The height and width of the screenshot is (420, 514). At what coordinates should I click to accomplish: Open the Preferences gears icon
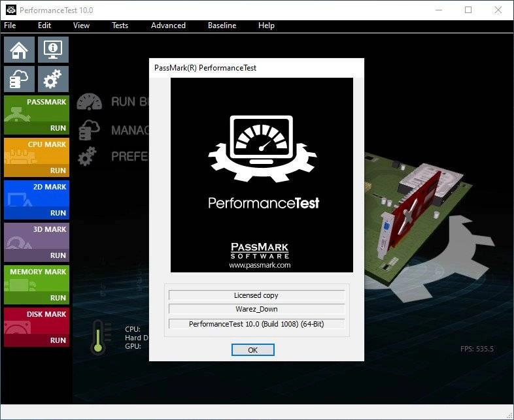click(53, 79)
